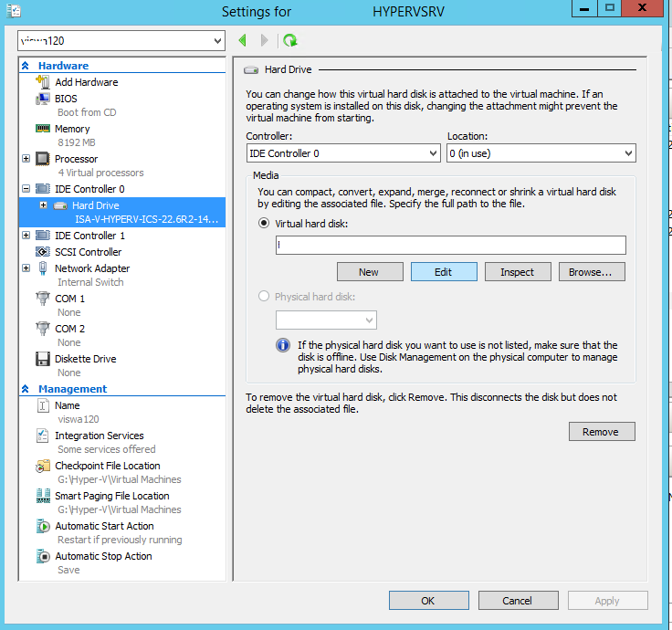
Task: Select the Diskette Drive tree item
Action: click(86, 359)
